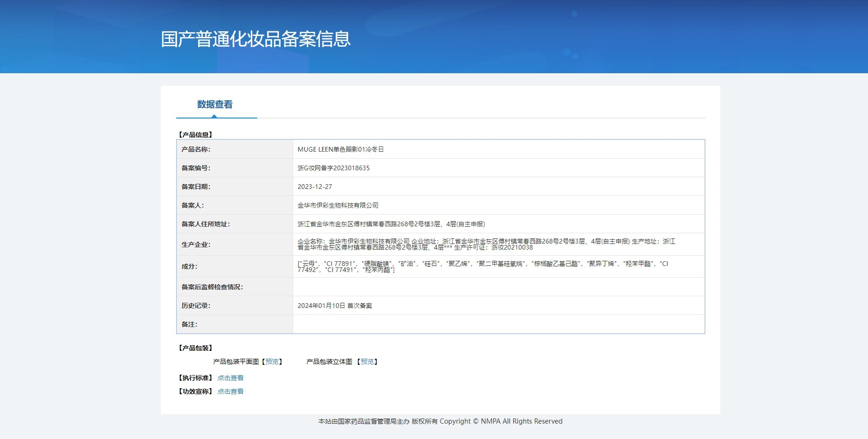
Task: Click the 【产品信息】 section heading
Action: 195,135
